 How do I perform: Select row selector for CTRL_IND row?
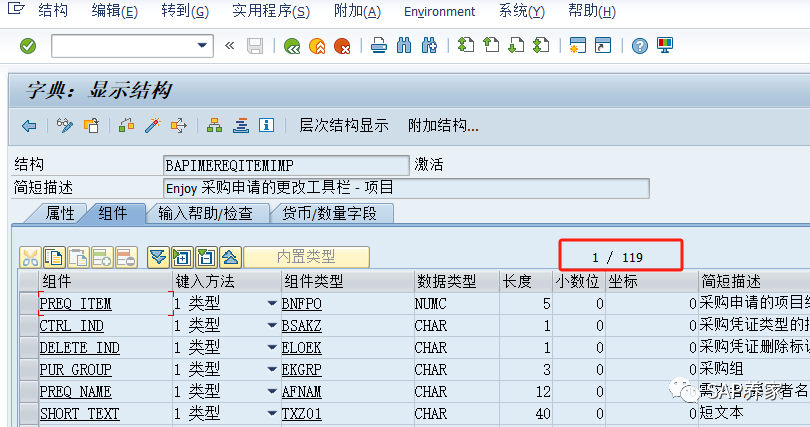[x=28, y=326]
